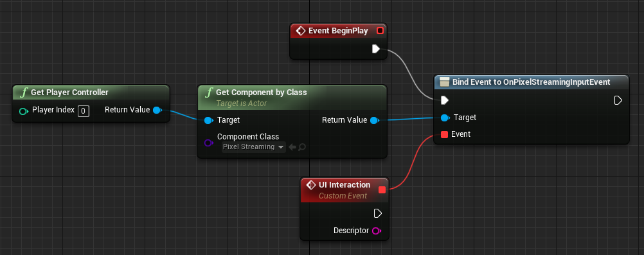Click Event BeginPlay execution output pin
The image size is (644, 255).
click(376, 49)
